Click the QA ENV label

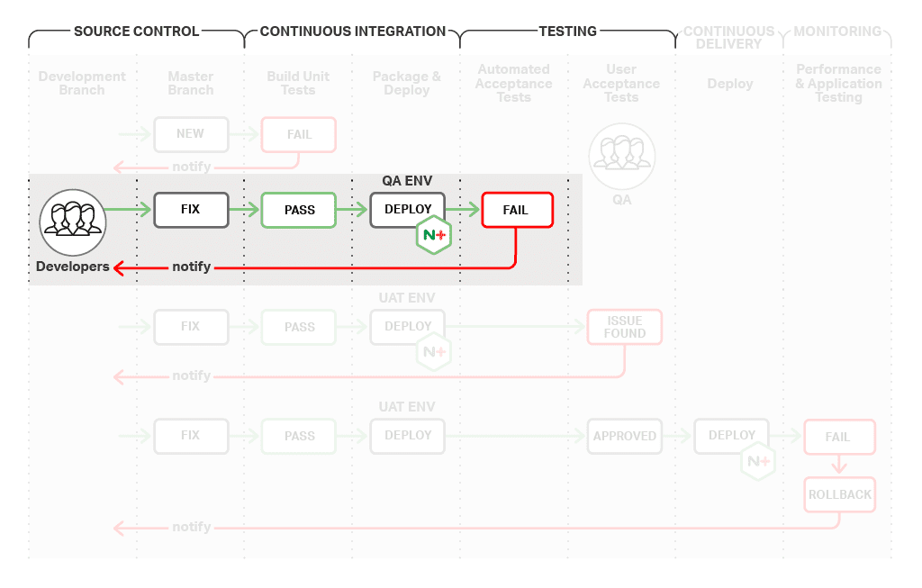coord(407,180)
